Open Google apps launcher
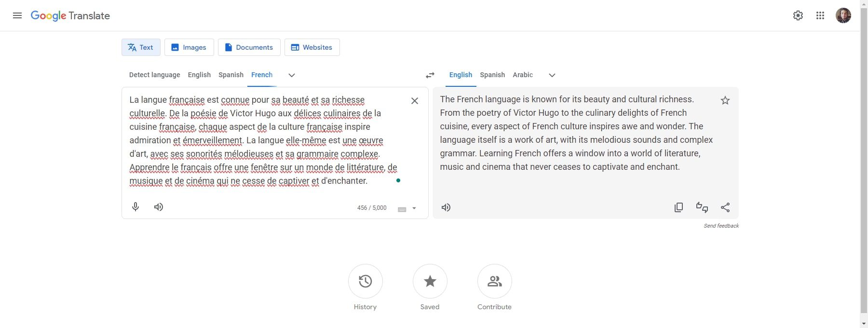Viewport: 868px width, 328px height. 820,15
